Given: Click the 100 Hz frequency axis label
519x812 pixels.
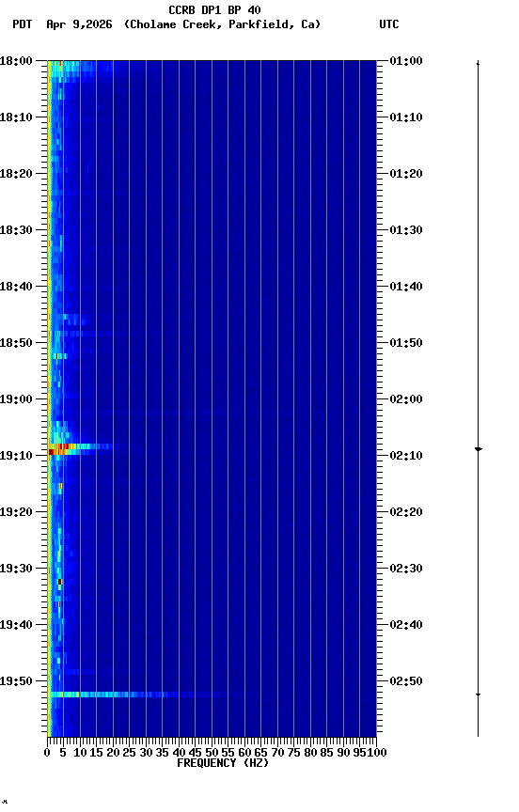Looking at the screenshot, I should click(378, 753).
